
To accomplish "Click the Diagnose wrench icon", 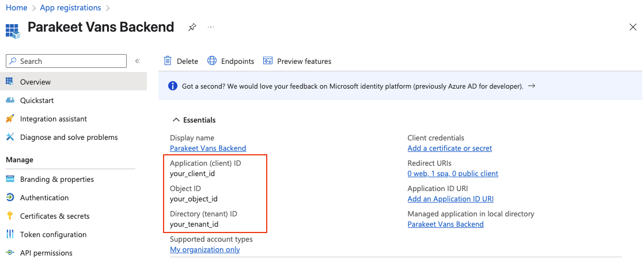I will [x=10, y=137].
